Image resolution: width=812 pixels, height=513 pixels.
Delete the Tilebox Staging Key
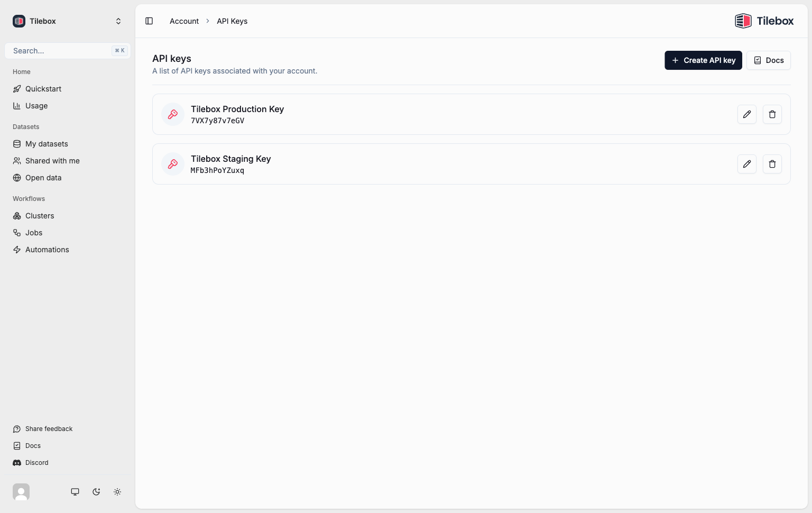click(x=772, y=164)
